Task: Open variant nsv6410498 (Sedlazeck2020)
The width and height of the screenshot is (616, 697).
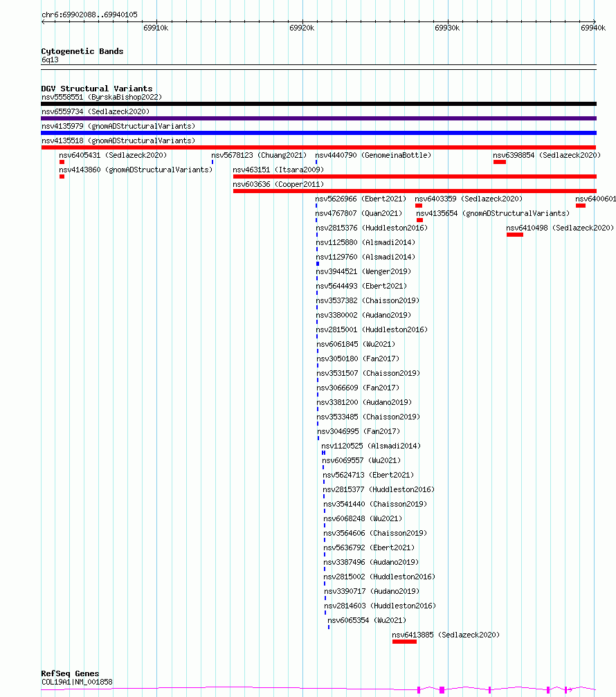Action: [560, 228]
